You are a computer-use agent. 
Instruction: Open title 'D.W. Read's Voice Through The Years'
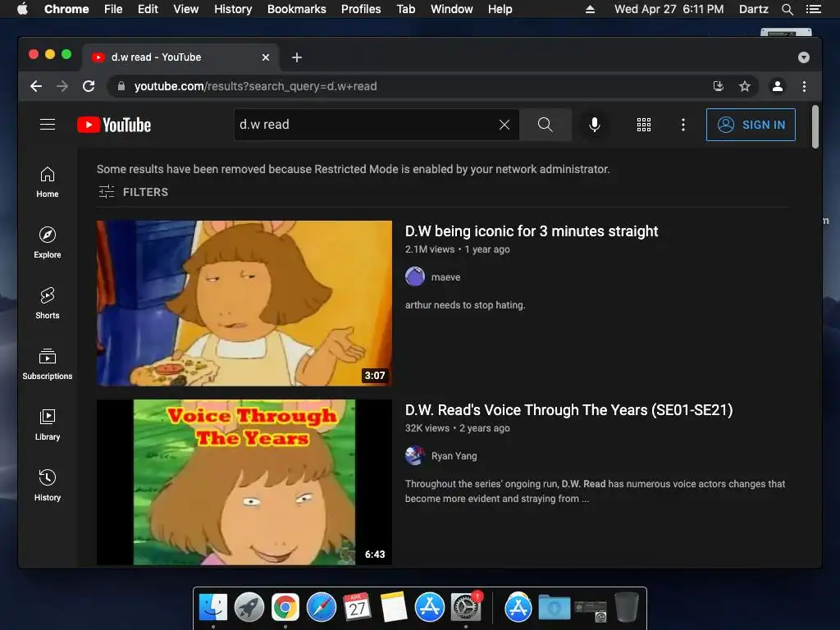coord(569,410)
